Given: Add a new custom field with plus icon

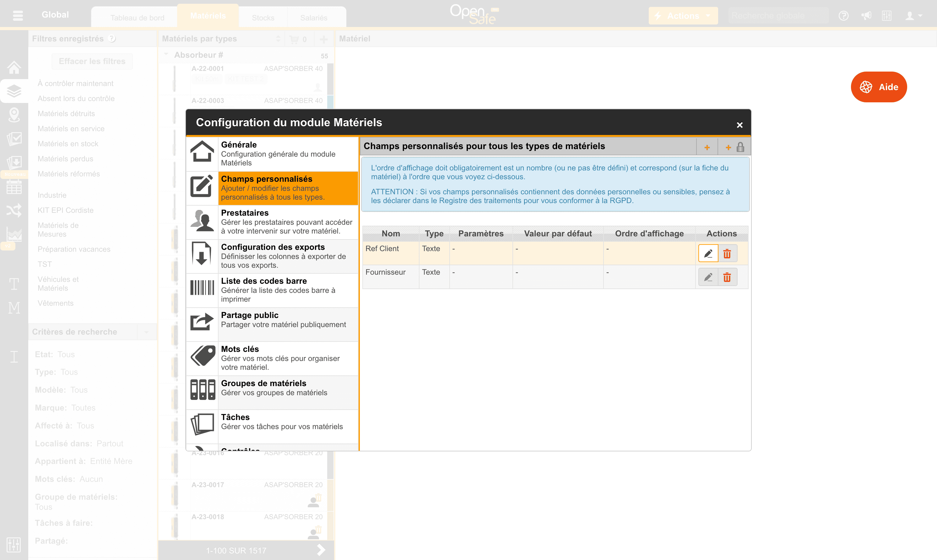Looking at the screenshot, I should 707,147.
